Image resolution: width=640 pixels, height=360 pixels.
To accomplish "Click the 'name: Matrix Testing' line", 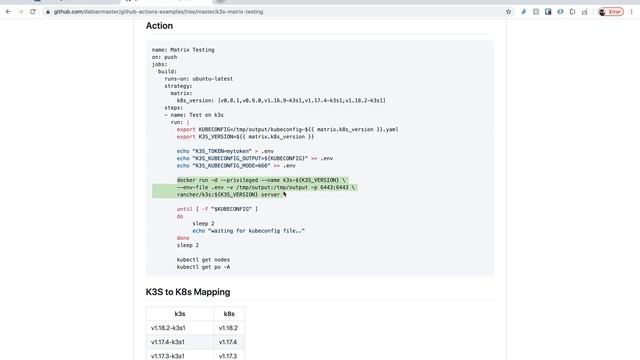I will [x=183, y=50].
